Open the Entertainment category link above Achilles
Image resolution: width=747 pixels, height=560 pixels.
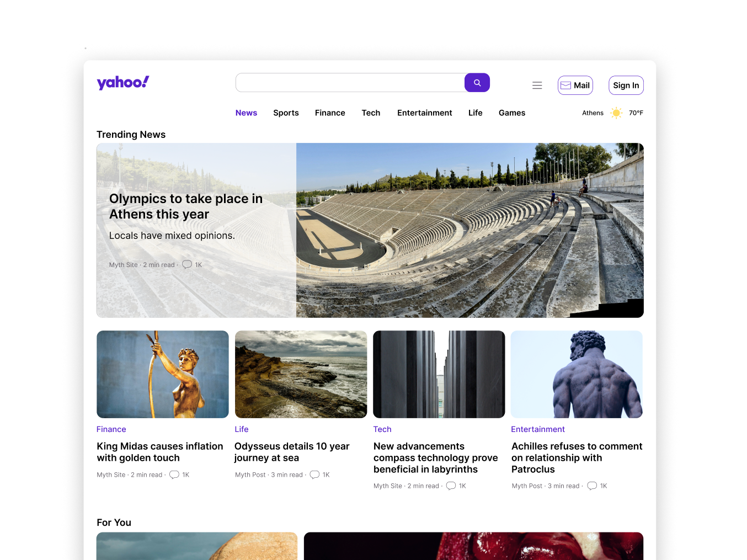pos(538,429)
